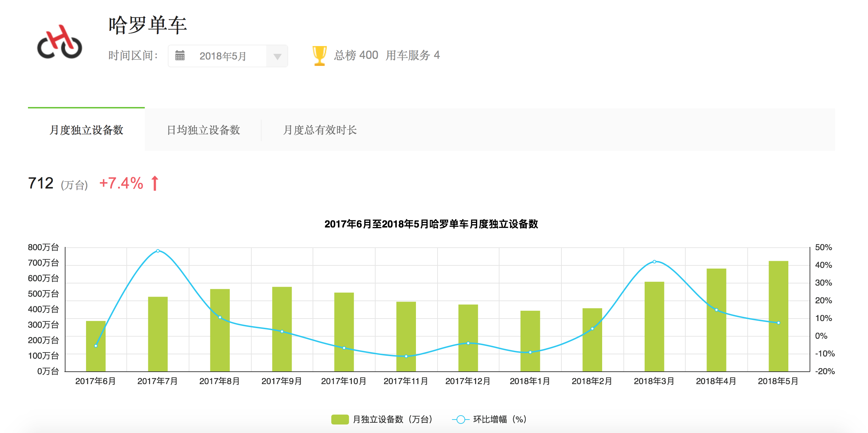Open the date picker dropdown arrow
The width and height of the screenshot is (868, 433).
277,56
